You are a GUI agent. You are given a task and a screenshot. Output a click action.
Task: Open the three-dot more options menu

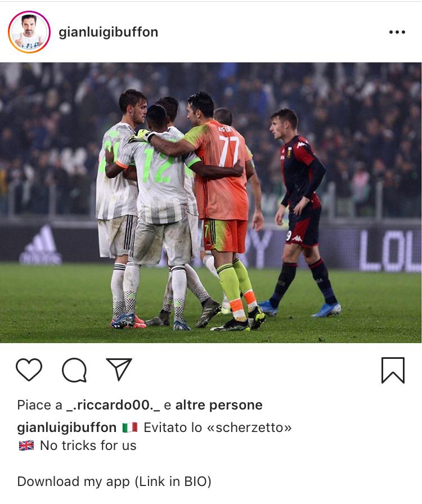[397, 32]
